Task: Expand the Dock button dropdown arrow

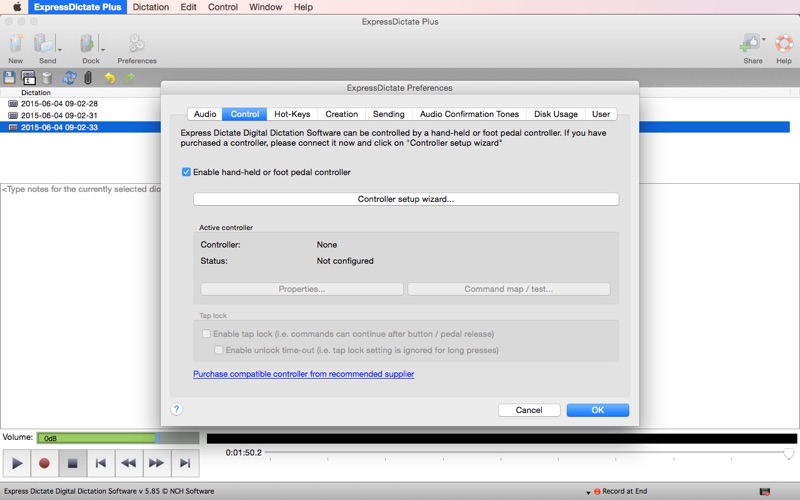Action: click(102, 48)
